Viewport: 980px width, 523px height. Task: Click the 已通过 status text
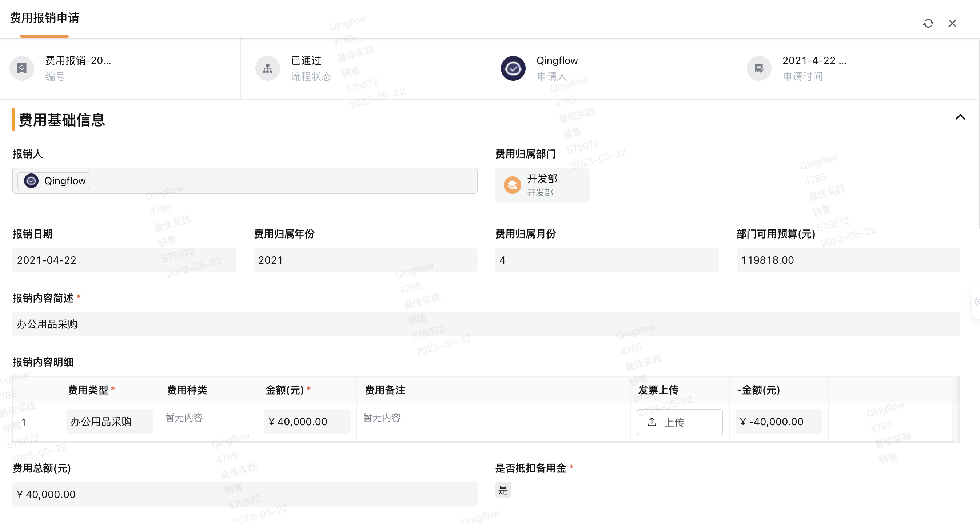pos(306,60)
